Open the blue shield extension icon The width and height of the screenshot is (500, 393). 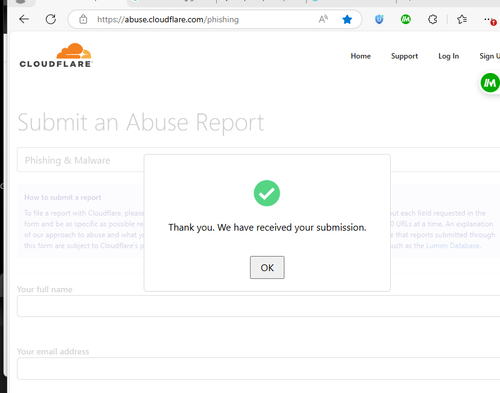(x=379, y=19)
